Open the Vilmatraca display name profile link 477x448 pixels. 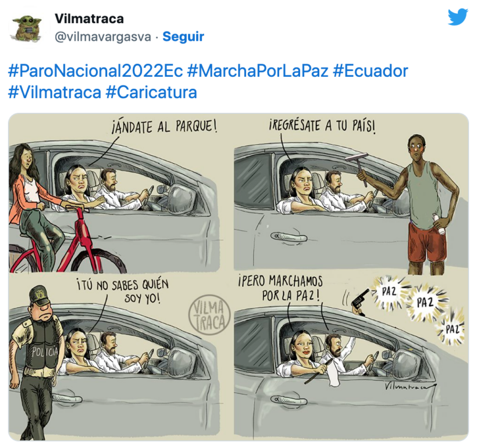pyautogui.click(x=89, y=19)
